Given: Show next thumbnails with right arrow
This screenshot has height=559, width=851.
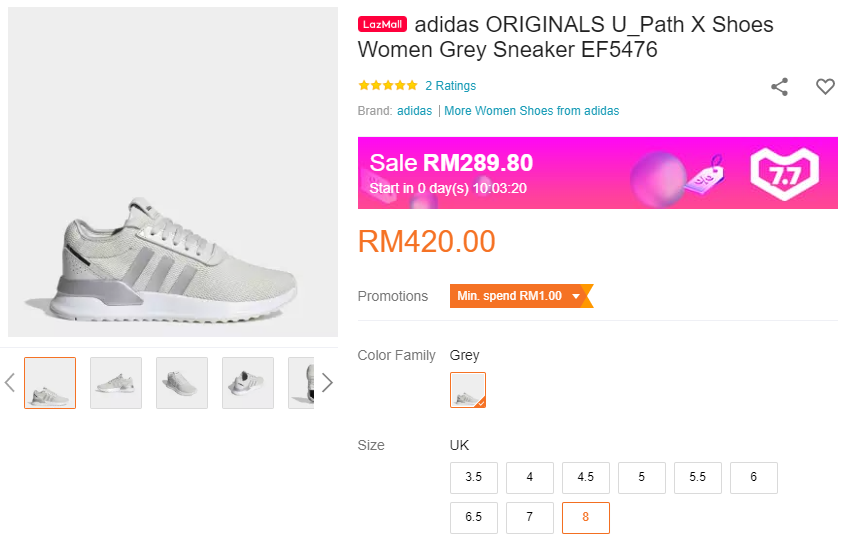Looking at the screenshot, I should [327, 382].
